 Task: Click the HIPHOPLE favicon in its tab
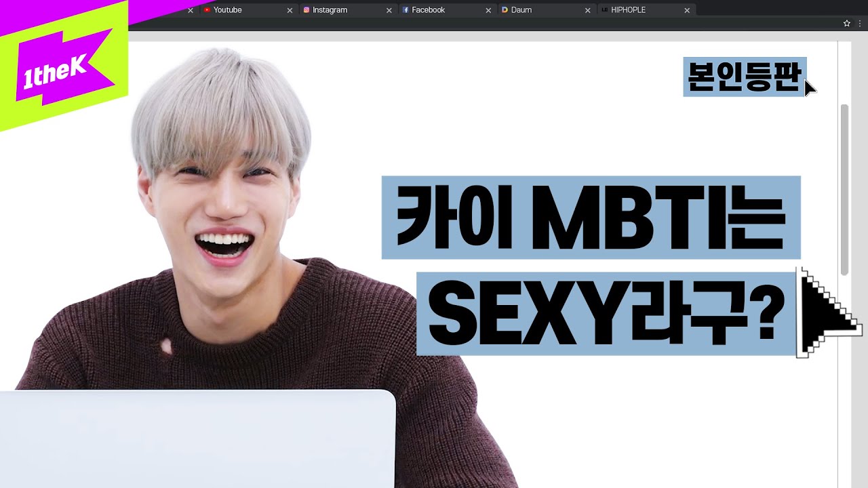(604, 10)
